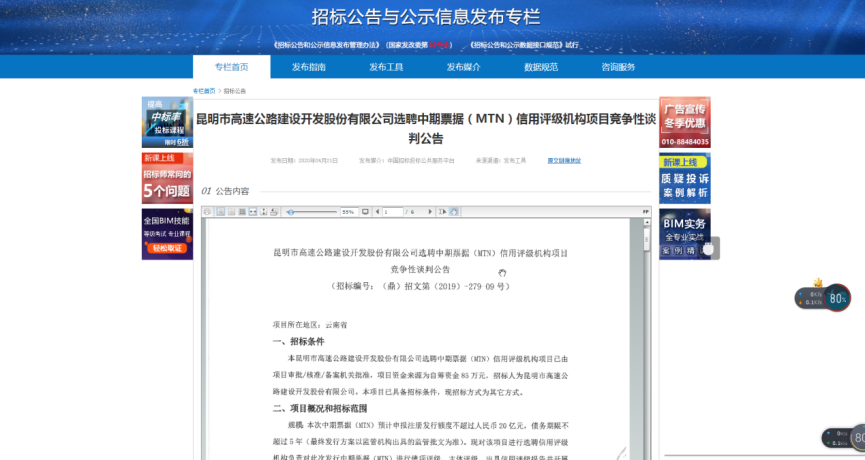The image size is (865, 460).
Task: Select facing pages layout icon
Action: pos(242,212)
